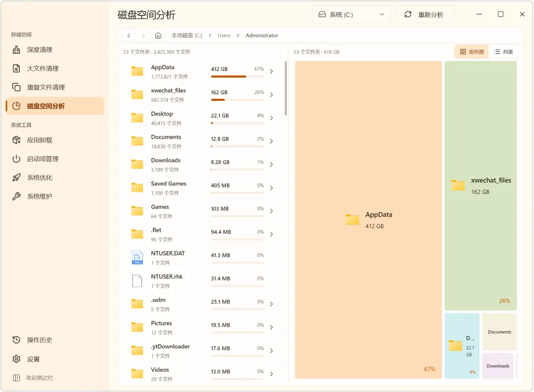534x392 pixels.
Task: Click the Downloads folder icon in list
Action: [x=137, y=164]
